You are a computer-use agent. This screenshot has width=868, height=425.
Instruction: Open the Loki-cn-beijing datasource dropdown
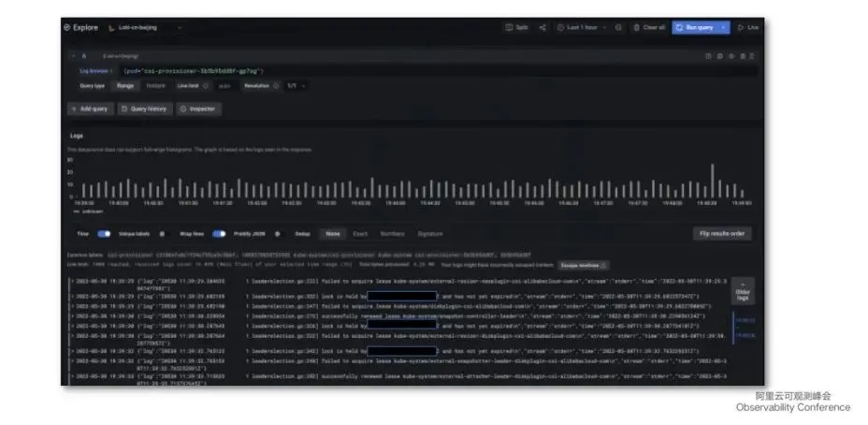(145, 27)
